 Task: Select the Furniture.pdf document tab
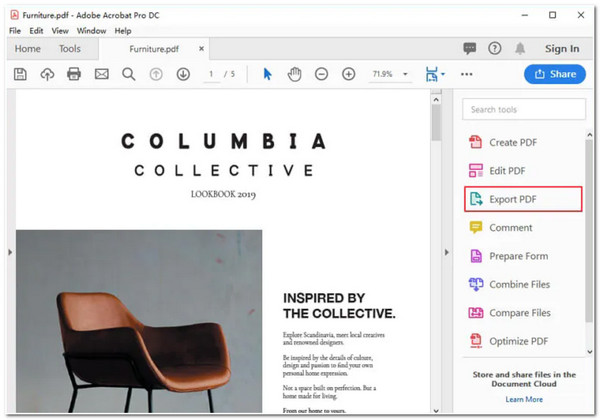[154, 49]
